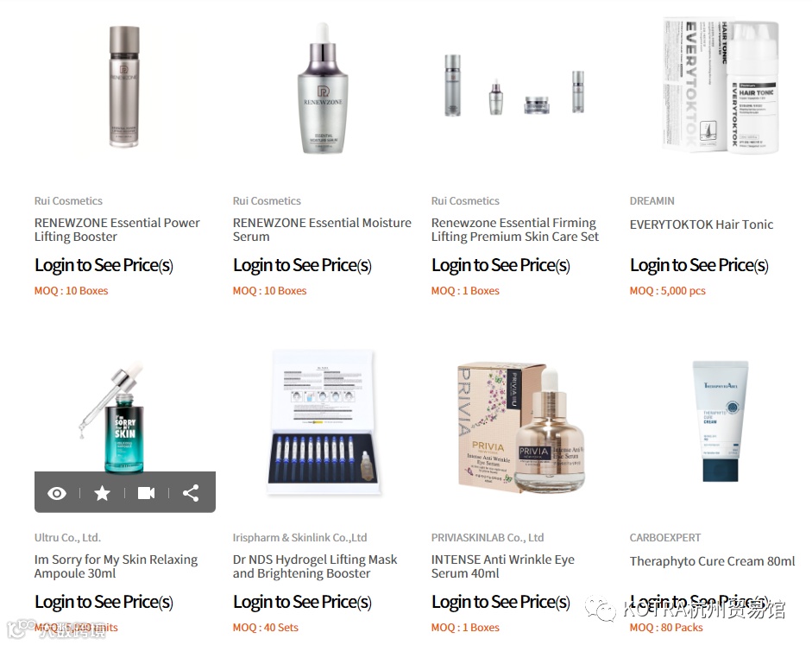Open the EVERYTOKTOK Hair Tonic product image
The image size is (812, 645).
click(x=721, y=85)
